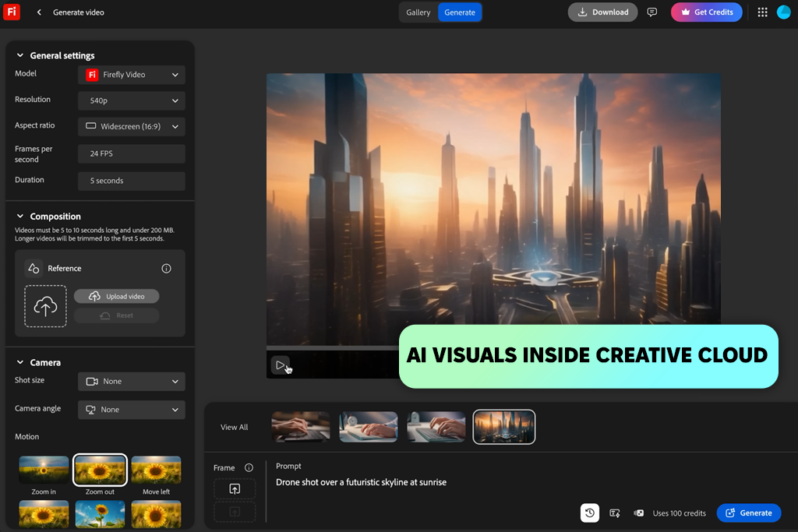Select the Zoom out motion preset
The image size is (798, 532).
(x=100, y=470)
